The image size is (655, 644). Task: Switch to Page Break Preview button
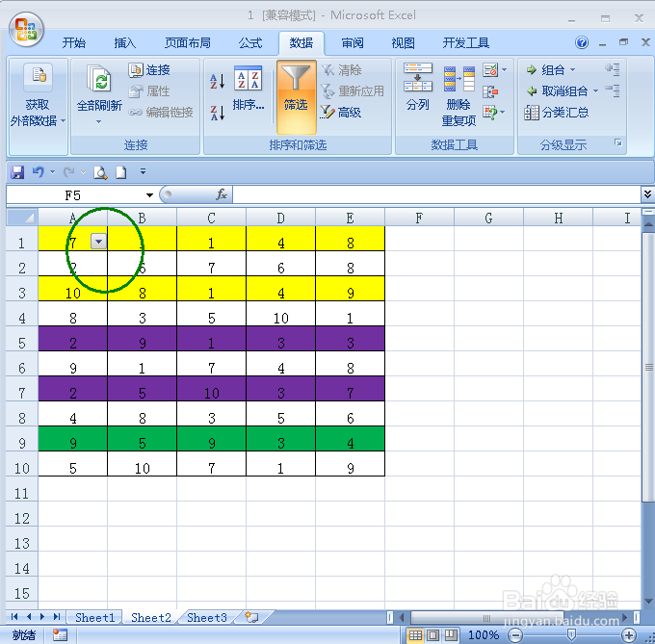click(451, 634)
